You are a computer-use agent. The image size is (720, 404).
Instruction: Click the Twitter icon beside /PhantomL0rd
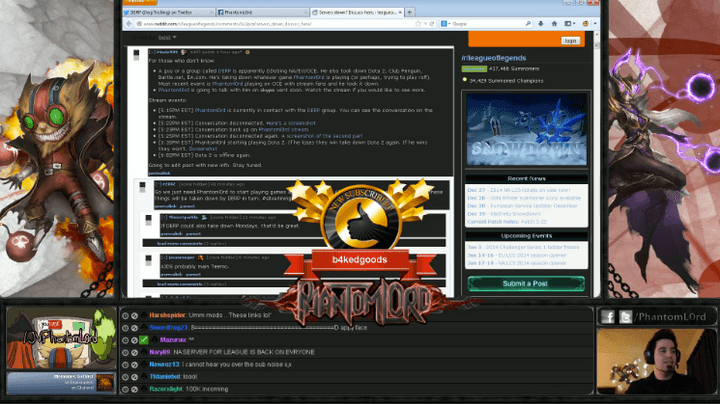625,317
